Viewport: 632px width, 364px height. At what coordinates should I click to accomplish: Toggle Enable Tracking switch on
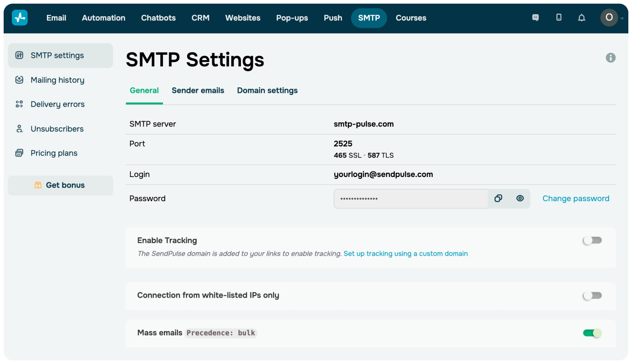(x=592, y=240)
